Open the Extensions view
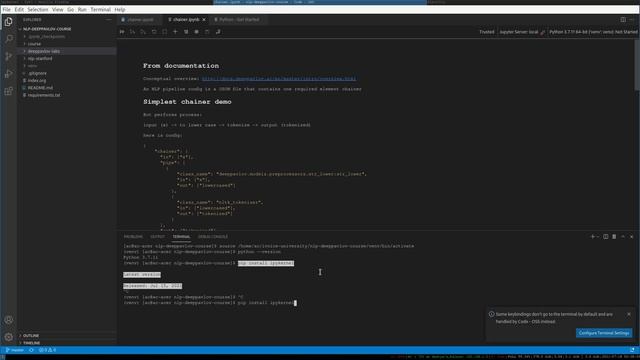Image resolution: width=640 pixels, height=360 pixels. 9,91
